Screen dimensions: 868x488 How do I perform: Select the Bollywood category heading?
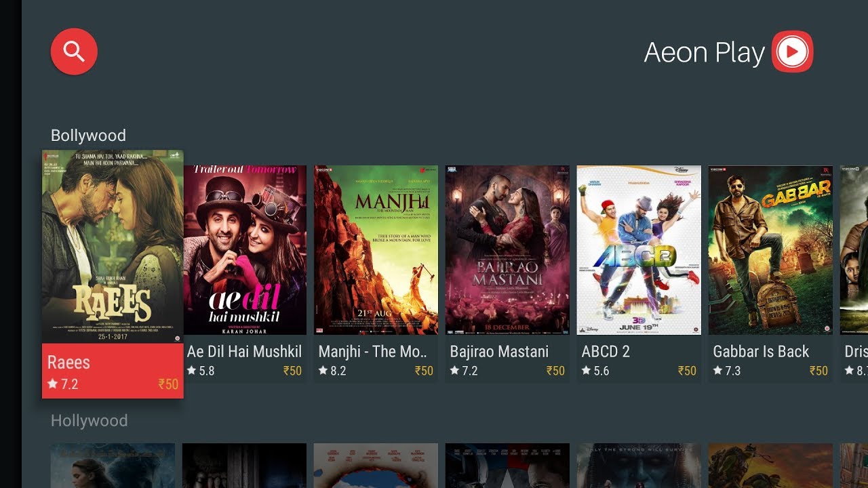[89, 136]
